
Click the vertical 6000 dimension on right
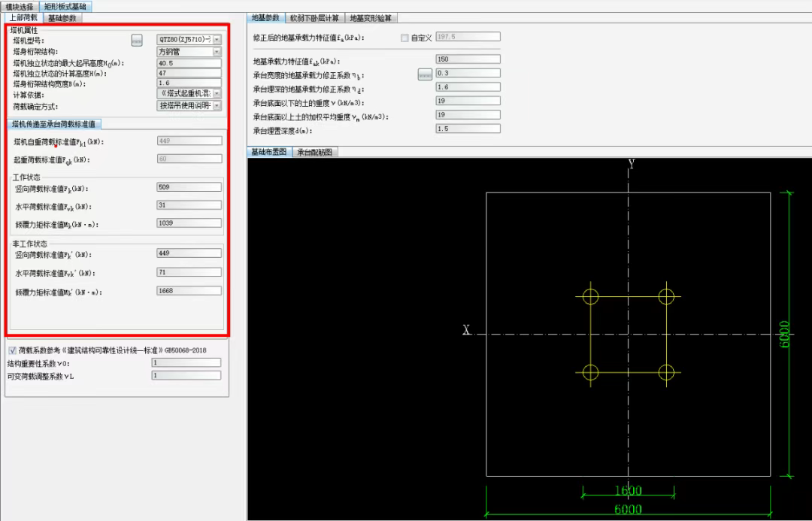click(785, 334)
